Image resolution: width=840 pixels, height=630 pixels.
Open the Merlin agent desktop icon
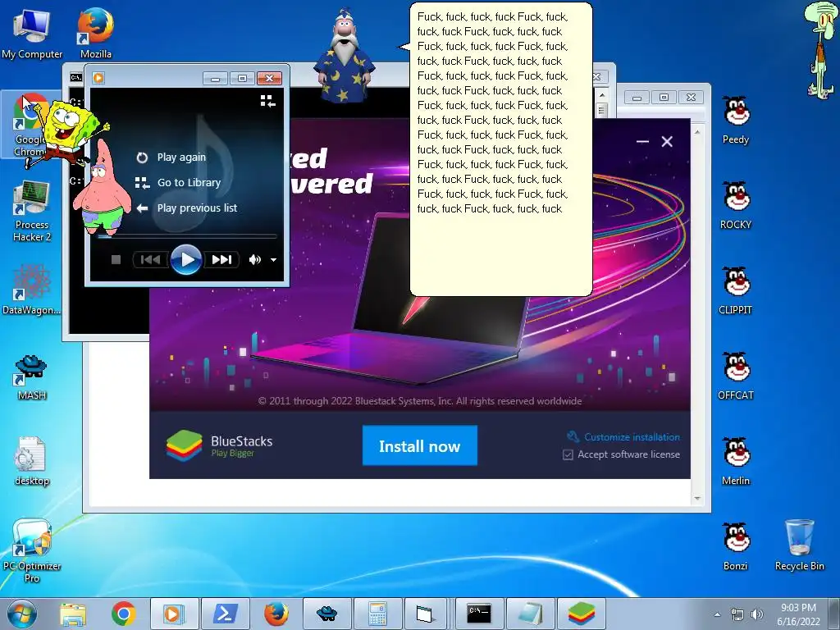pos(736,461)
